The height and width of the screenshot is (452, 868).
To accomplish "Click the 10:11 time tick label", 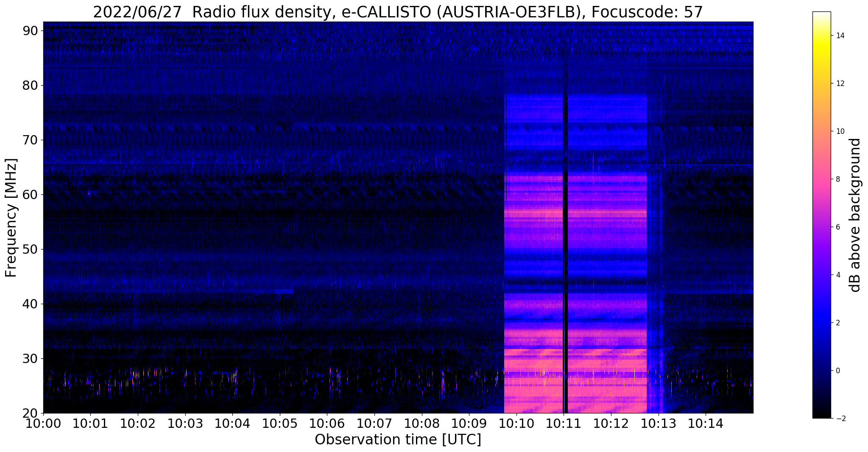I will pos(564,423).
